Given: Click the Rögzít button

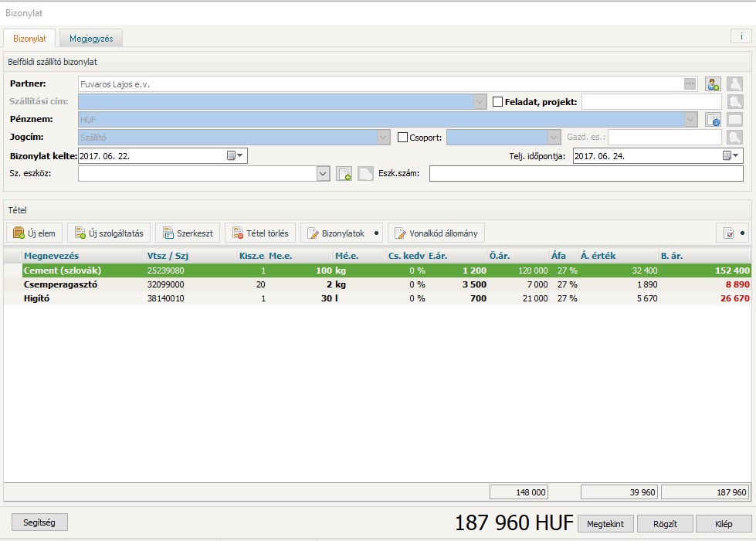Looking at the screenshot, I should pos(666,524).
